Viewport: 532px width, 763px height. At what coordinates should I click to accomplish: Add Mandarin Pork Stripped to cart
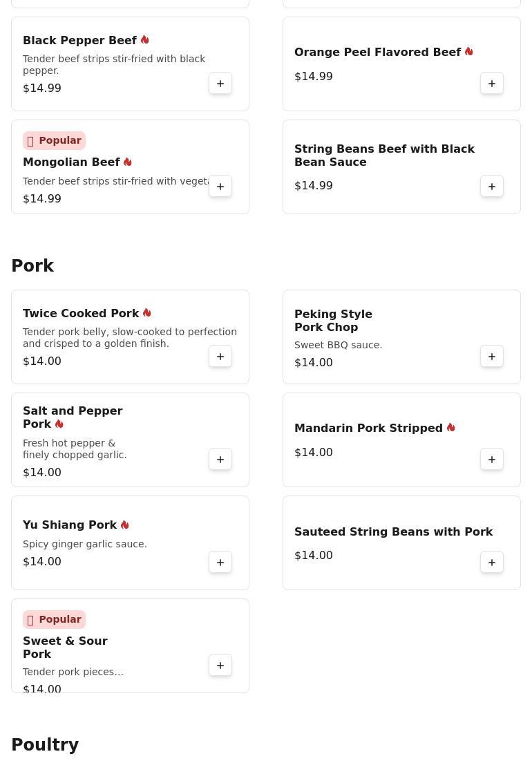click(492, 460)
